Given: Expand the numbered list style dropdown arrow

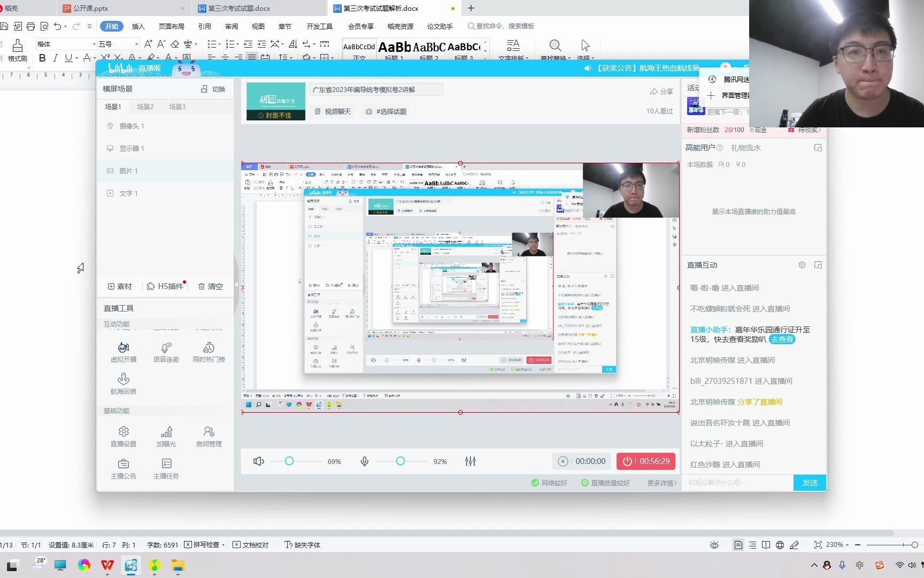Looking at the screenshot, I should (x=237, y=44).
